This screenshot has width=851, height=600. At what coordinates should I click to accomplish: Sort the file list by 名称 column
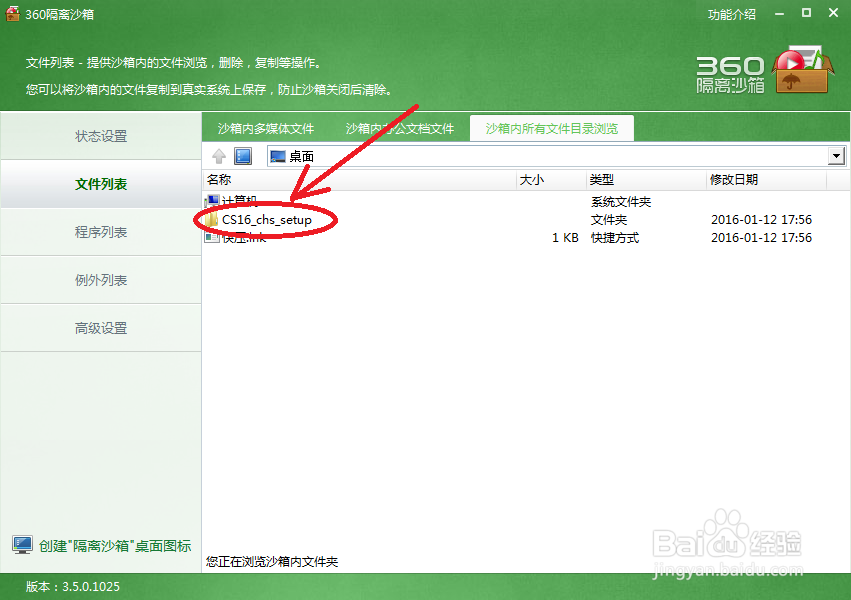[x=217, y=179]
